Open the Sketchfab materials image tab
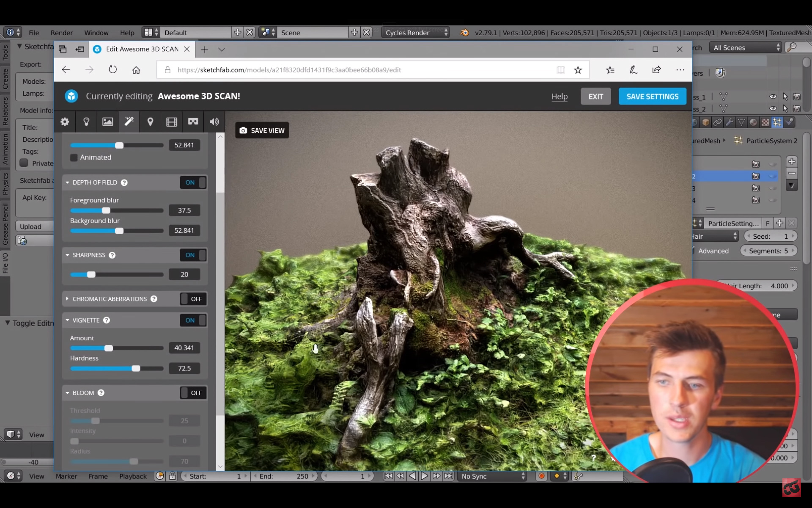This screenshot has height=508, width=812. pyautogui.click(x=107, y=122)
